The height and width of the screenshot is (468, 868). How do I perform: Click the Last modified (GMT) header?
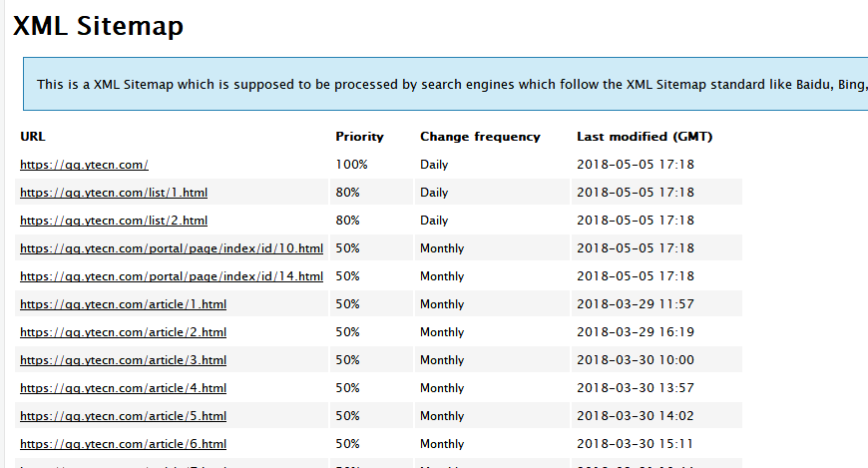[x=645, y=137]
